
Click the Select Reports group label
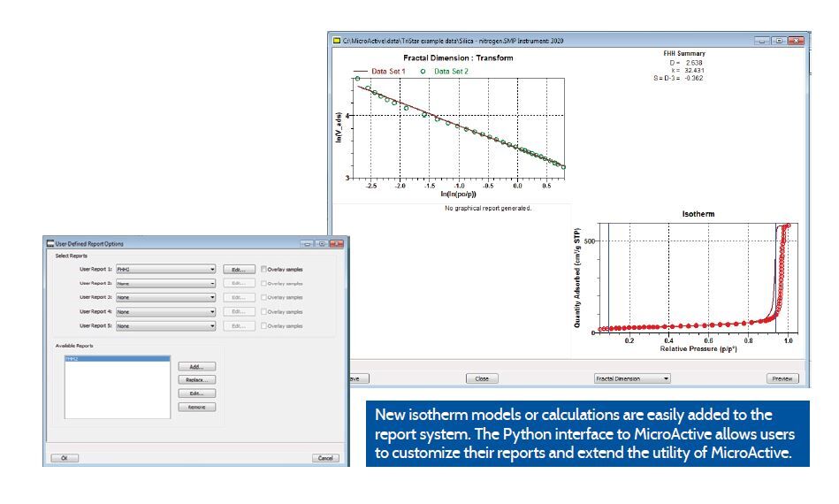tap(71, 256)
